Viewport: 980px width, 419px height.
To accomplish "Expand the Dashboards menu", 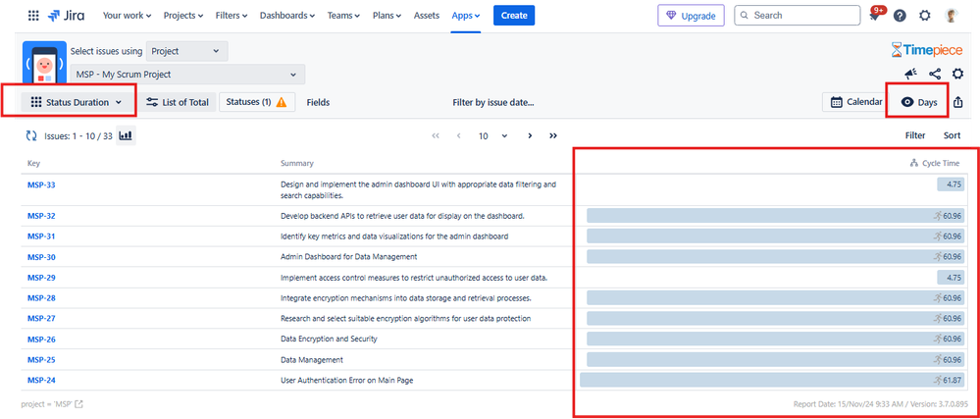I will [x=287, y=16].
